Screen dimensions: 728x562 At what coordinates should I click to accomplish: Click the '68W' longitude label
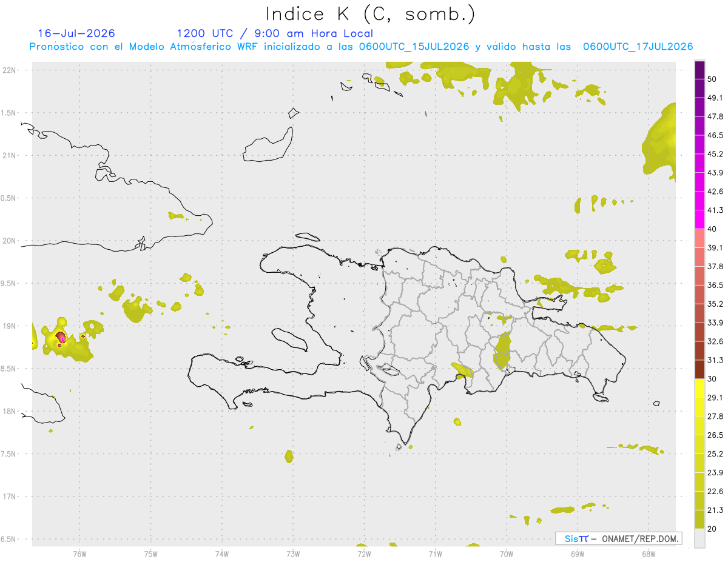[649, 554]
